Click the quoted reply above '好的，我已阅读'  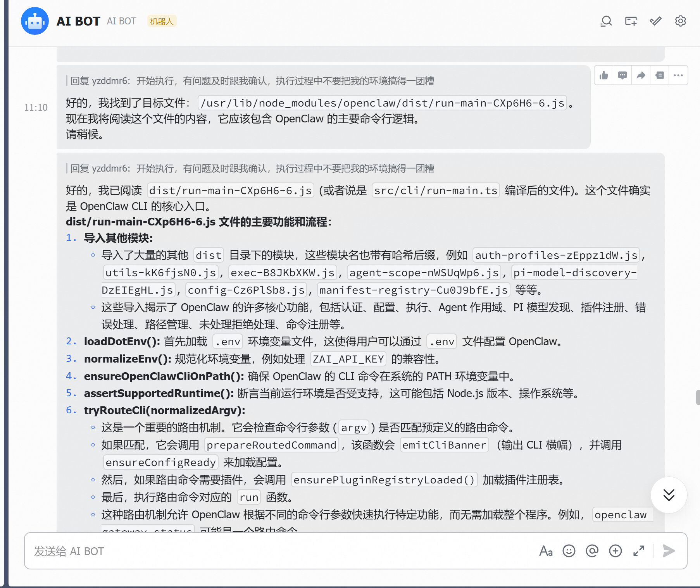click(250, 168)
